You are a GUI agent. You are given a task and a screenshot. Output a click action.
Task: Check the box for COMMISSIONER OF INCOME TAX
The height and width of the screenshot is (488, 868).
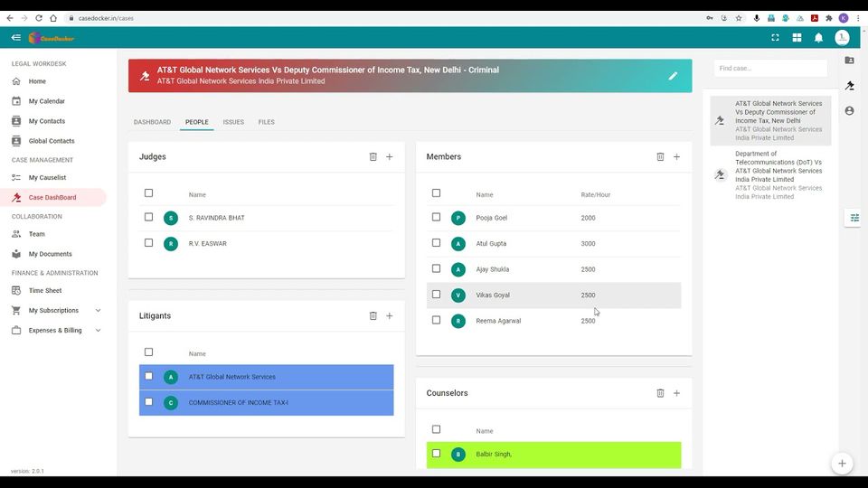click(x=148, y=401)
